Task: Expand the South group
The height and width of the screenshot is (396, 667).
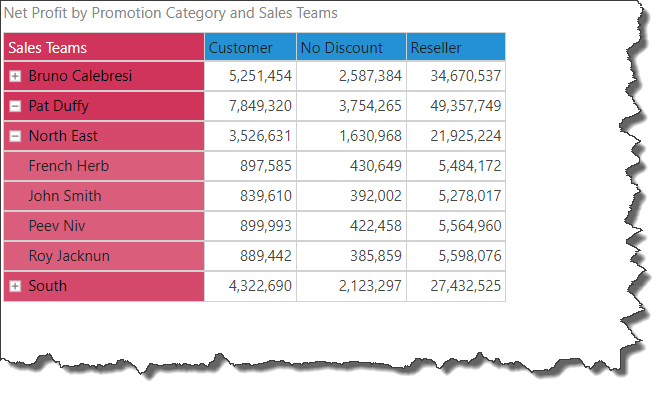Action: coord(15,286)
